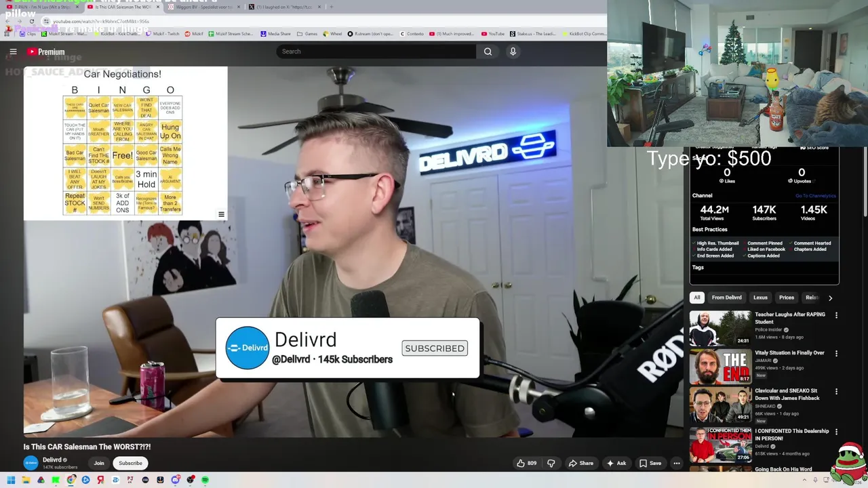Open I CONFRONTED This Dealership video
The height and width of the screenshot is (488, 868).
click(x=720, y=444)
